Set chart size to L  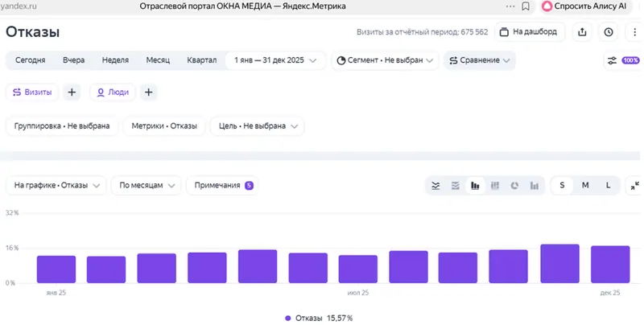coord(608,186)
